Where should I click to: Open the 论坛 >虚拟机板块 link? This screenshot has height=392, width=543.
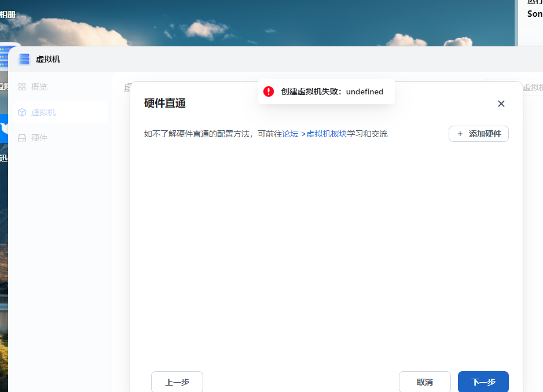point(314,134)
